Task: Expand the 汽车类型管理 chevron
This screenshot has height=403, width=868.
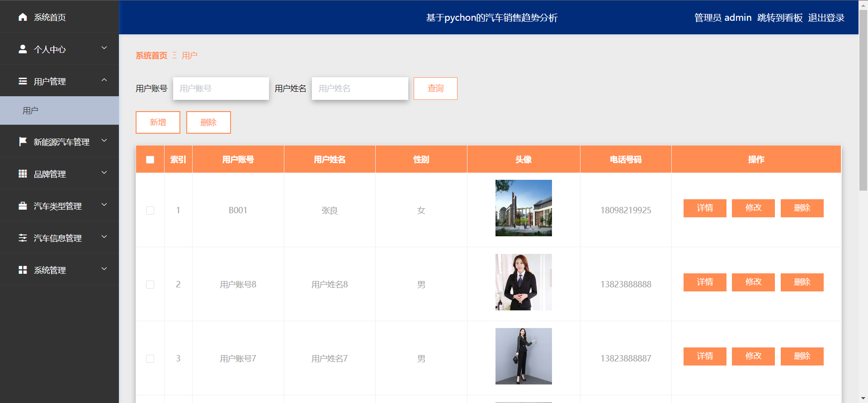Action: point(104,205)
